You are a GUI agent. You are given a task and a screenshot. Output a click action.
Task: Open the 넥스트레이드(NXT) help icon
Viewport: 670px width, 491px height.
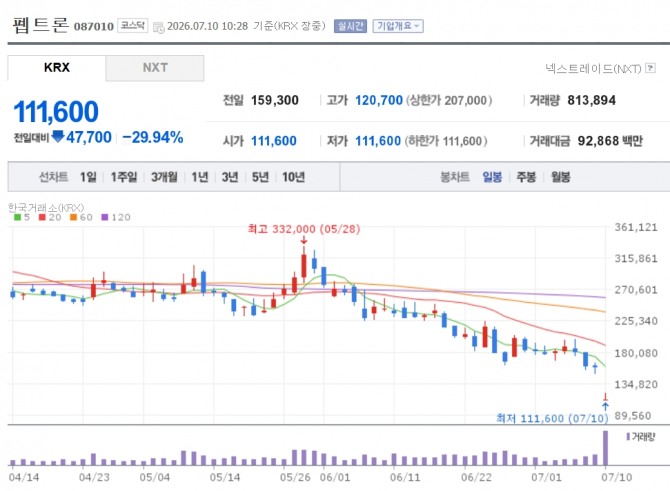[x=650, y=68]
